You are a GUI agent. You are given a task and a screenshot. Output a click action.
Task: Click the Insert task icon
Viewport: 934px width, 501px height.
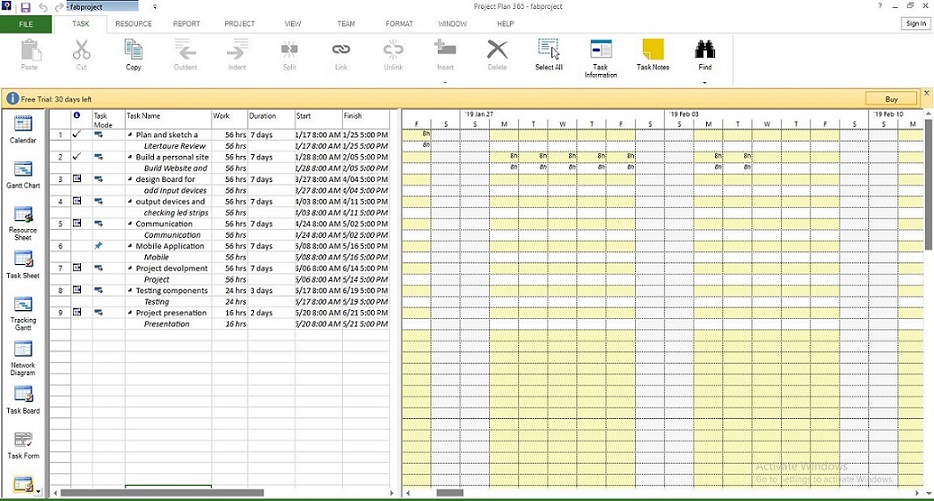[445, 49]
